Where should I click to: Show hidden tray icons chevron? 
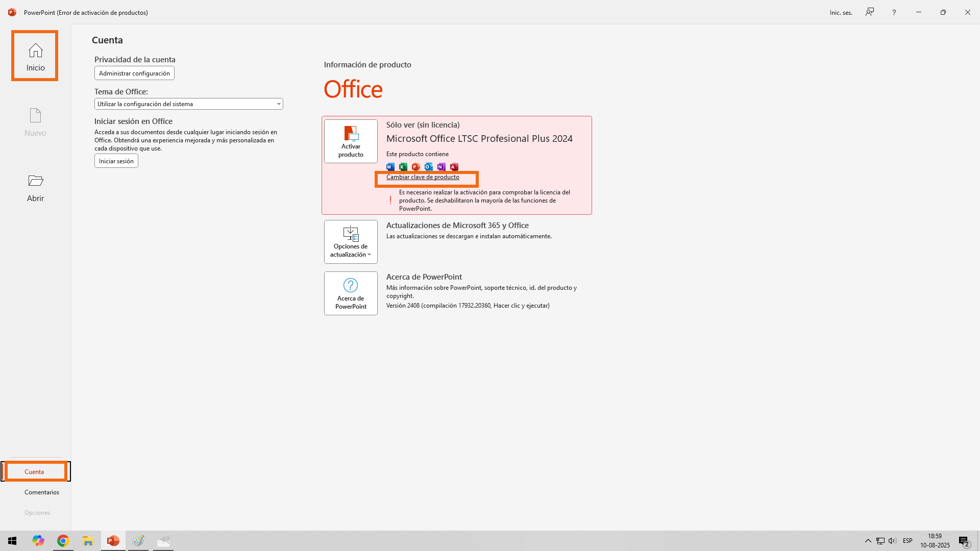[868, 541]
